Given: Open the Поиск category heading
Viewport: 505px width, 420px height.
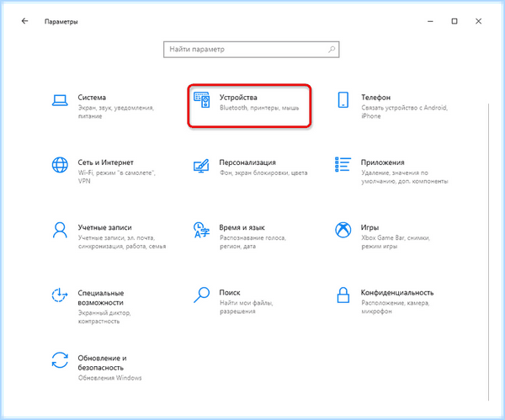Looking at the screenshot, I should tap(229, 292).
